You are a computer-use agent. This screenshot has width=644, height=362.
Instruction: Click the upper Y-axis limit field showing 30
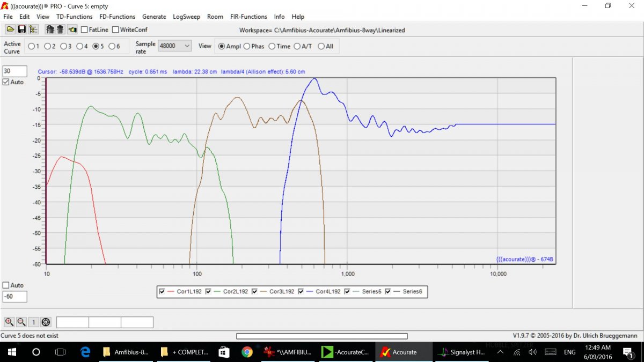point(14,71)
